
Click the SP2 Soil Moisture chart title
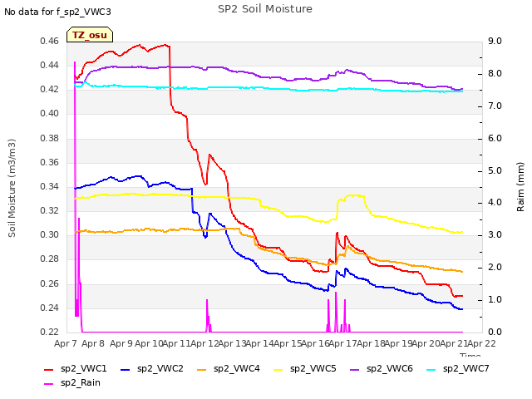[x=265, y=9]
